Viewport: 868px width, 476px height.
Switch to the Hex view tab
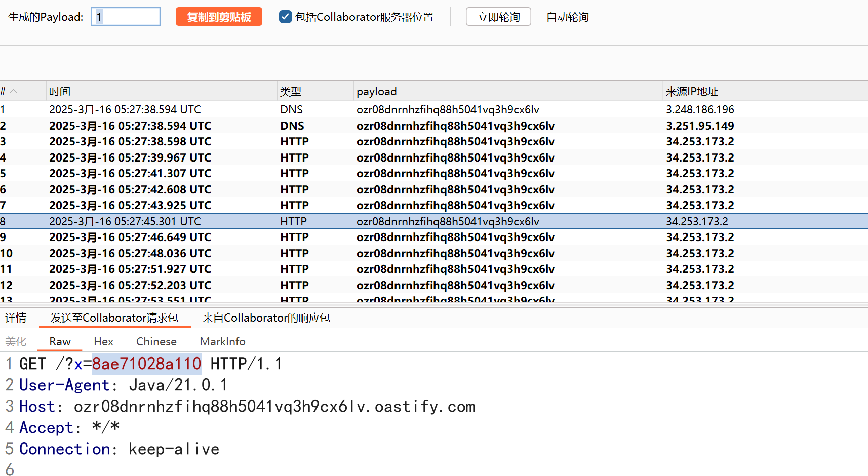103,342
